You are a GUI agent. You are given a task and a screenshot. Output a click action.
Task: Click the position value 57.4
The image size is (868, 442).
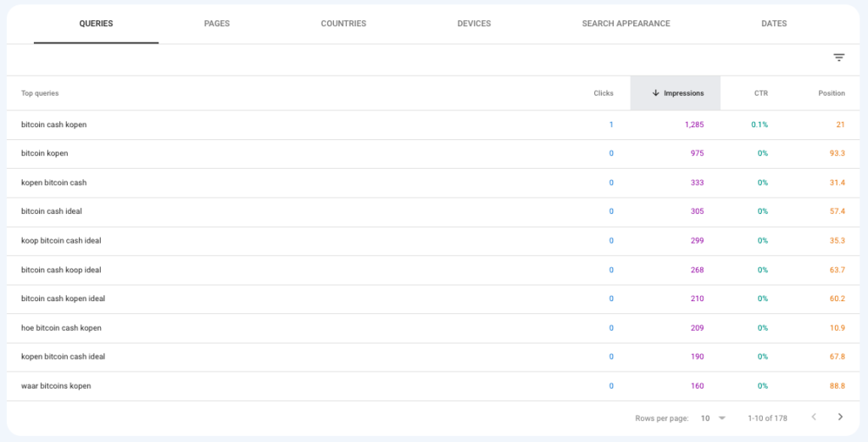tap(837, 211)
